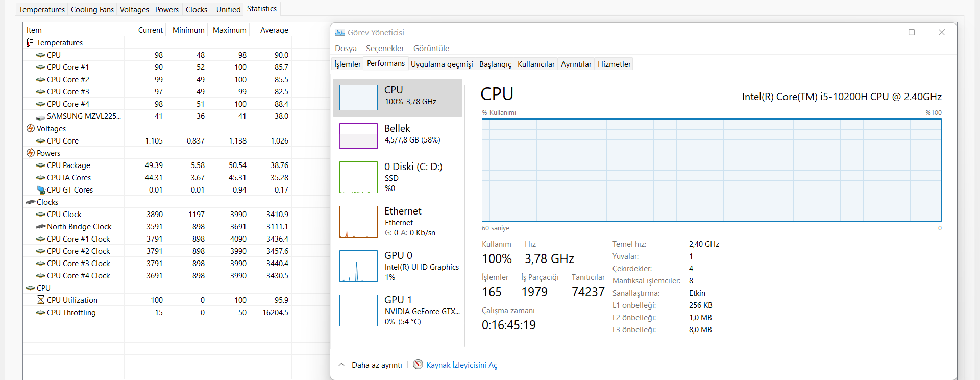Image resolution: width=980 pixels, height=380 pixels.
Task: Click the 8,0 MB L3 önbelleği value
Action: (x=700, y=330)
